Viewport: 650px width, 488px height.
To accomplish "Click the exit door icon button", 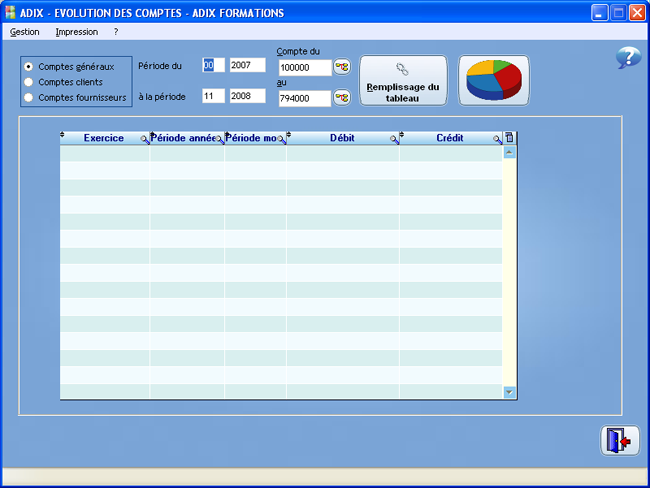I will pos(619,440).
